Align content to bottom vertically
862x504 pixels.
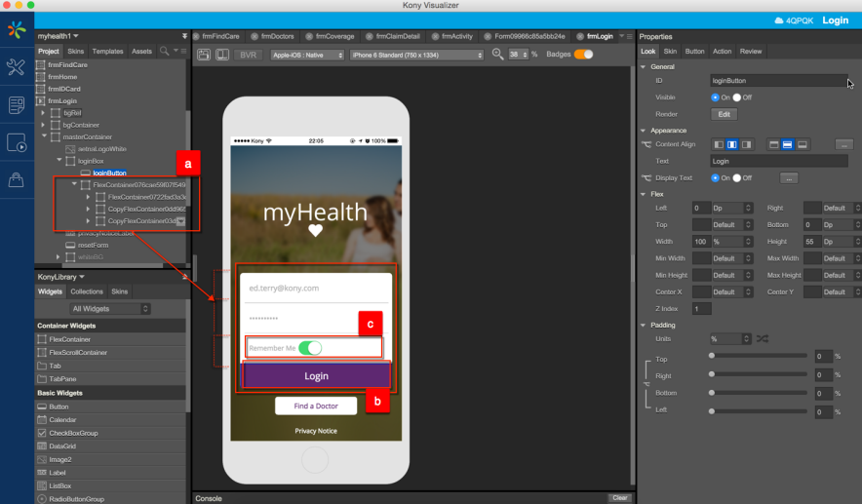click(803, 144)
